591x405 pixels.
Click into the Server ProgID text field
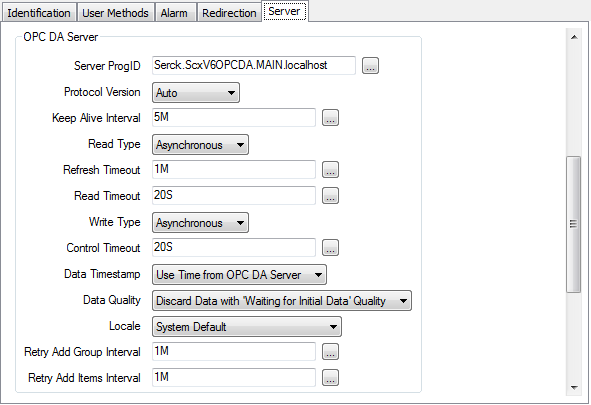[254, 66]
